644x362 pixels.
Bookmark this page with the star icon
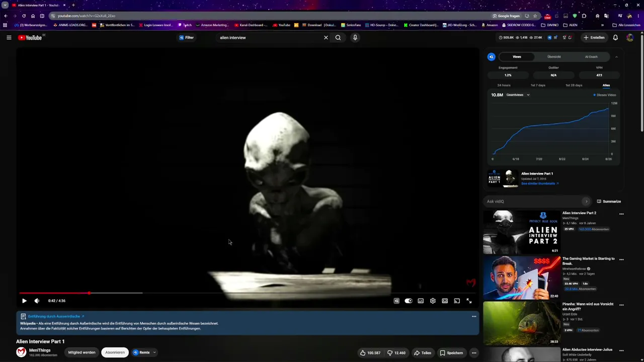click(535, 16)
